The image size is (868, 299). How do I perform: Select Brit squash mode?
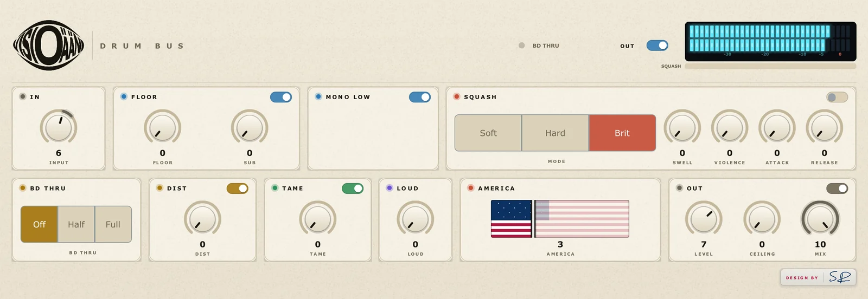(622, 133)
